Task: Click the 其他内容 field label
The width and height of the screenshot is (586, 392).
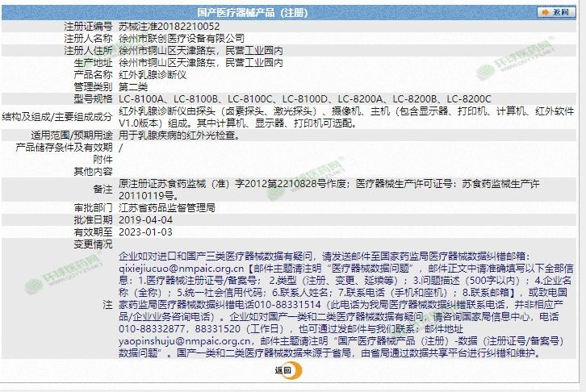Action: 93,172
